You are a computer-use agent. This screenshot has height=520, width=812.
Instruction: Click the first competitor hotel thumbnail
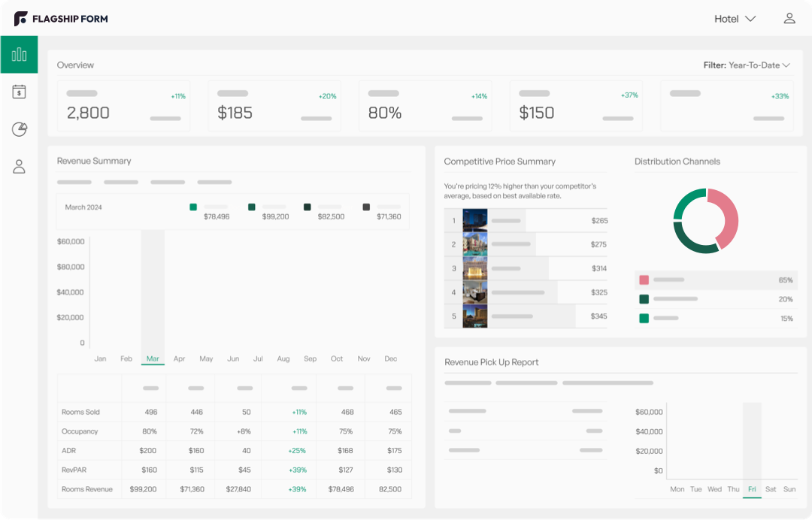pos(475,220)
